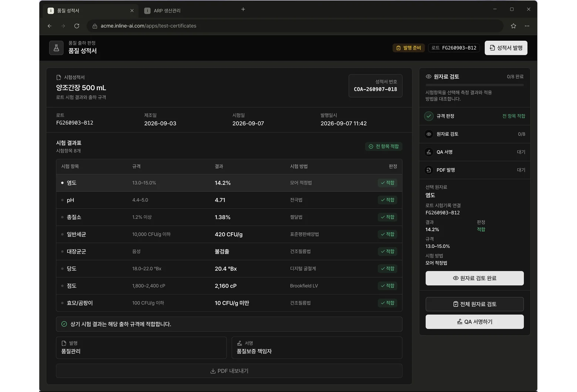
Task: Reload the page with the refresh icon
Action: click(x=77, y=26)
